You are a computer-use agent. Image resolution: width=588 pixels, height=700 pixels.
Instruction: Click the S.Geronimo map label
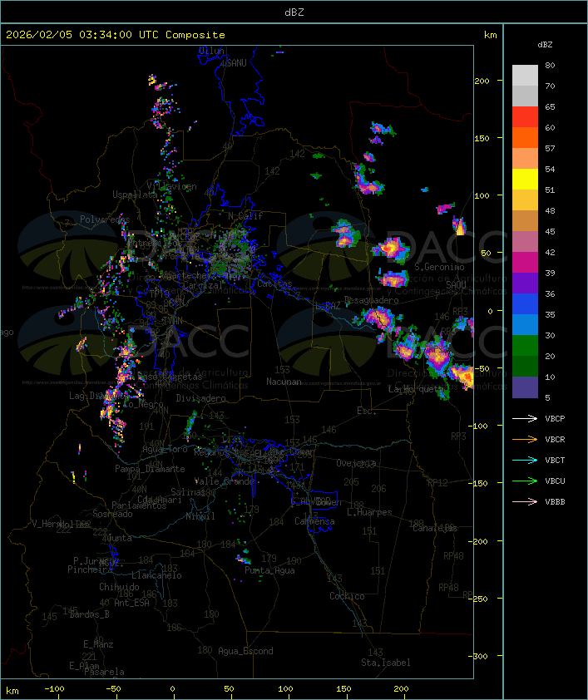tap(439, 267)
